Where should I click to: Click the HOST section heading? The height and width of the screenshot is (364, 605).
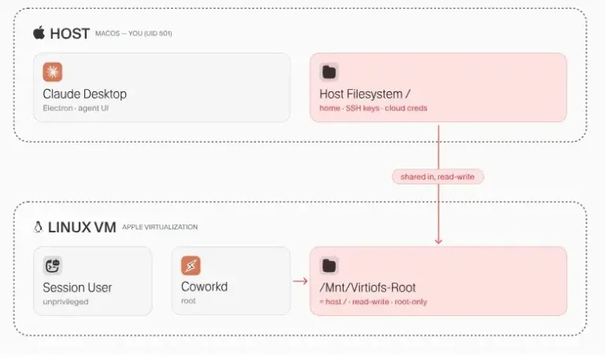click(x=70, y=34)
